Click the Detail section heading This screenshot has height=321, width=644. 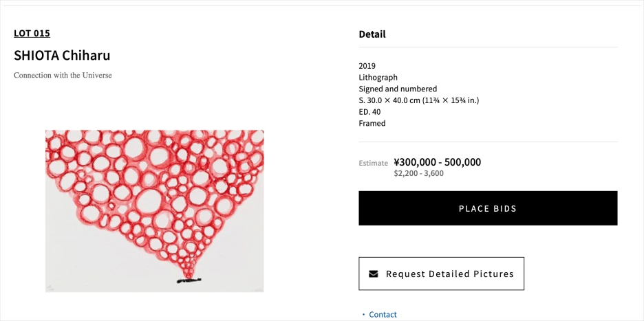[x=372, y=34]
